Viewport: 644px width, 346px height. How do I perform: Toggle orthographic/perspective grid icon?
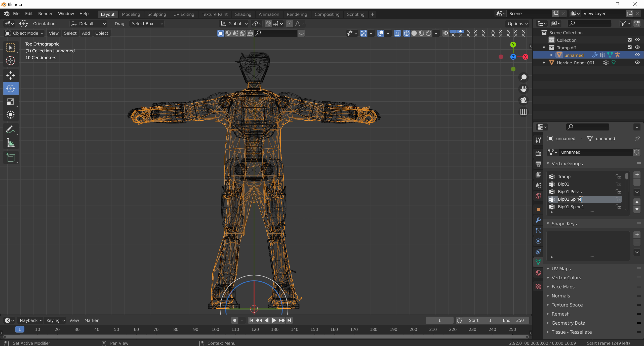click(524, 112)
